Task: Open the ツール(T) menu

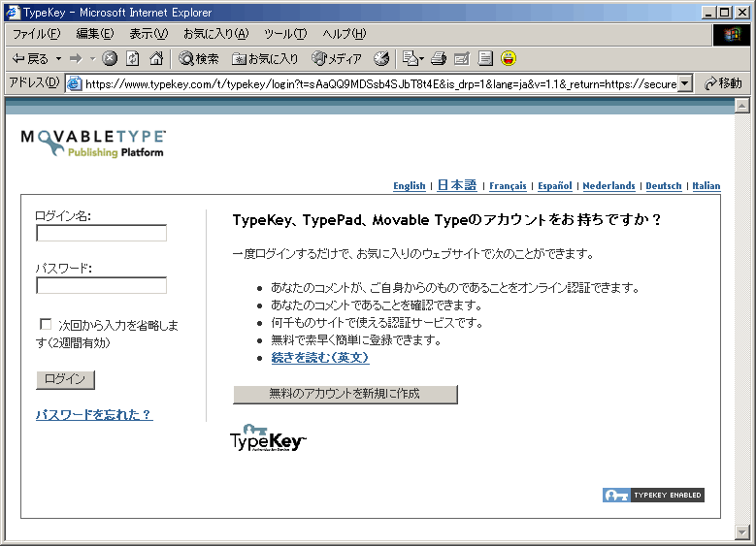Action: pyautogui.click(x=285, y=34)
